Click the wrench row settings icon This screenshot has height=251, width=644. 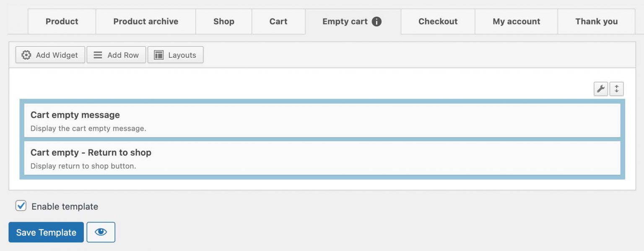[x=601, y=89]
